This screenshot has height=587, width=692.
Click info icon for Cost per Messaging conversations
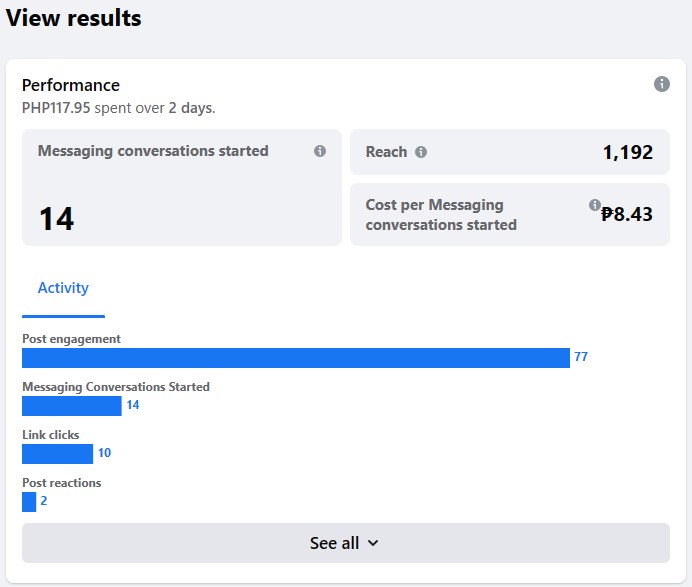[x=595, y=205]
